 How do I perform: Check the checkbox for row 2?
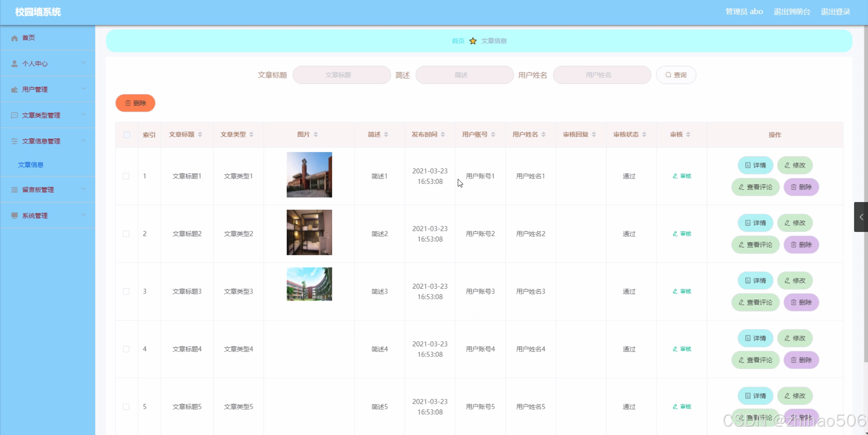point(126,234)
